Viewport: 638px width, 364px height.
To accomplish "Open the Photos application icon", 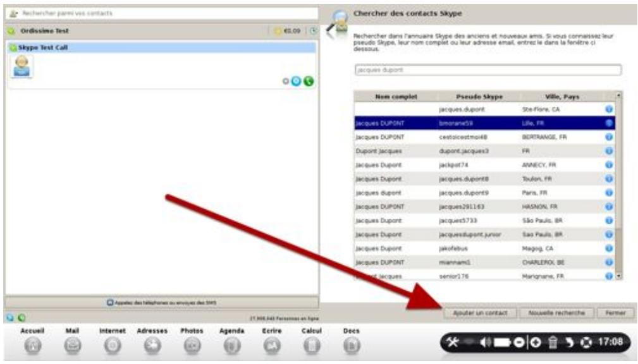I will point(192,346).
